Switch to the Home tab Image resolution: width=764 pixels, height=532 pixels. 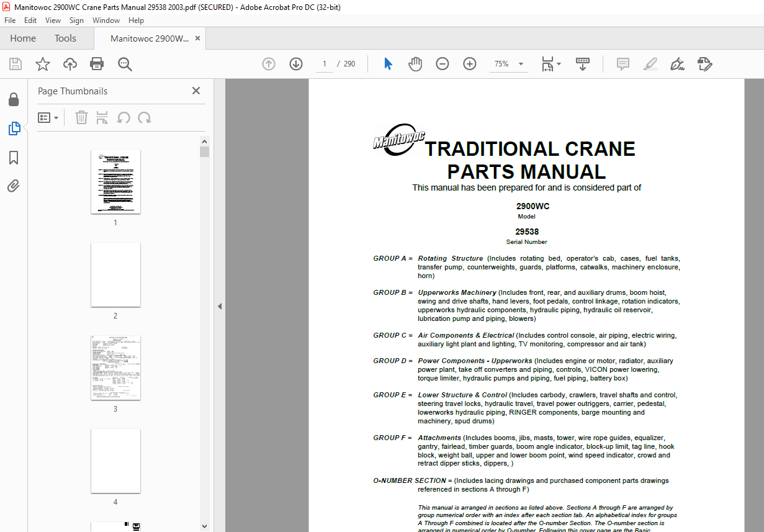(x=23, y=38)
